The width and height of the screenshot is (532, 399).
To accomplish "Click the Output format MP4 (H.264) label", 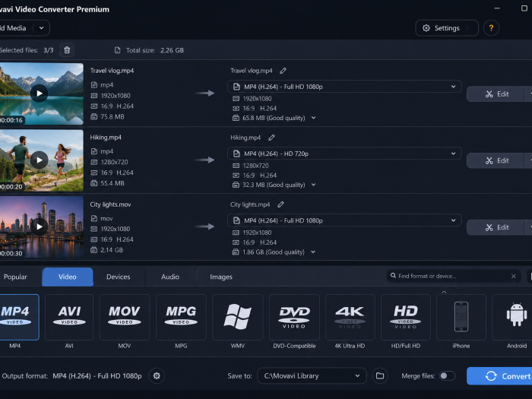I will [x=71, y=376].
